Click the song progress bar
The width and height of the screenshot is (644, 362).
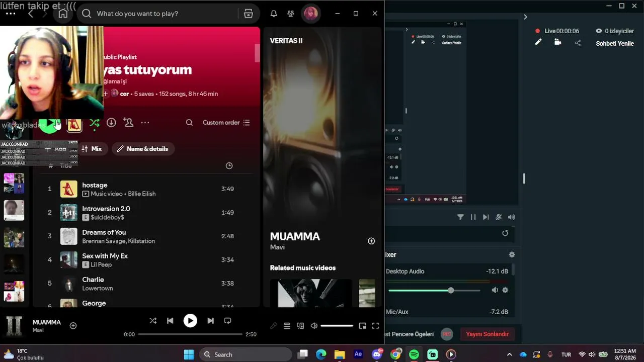[190, 334]
